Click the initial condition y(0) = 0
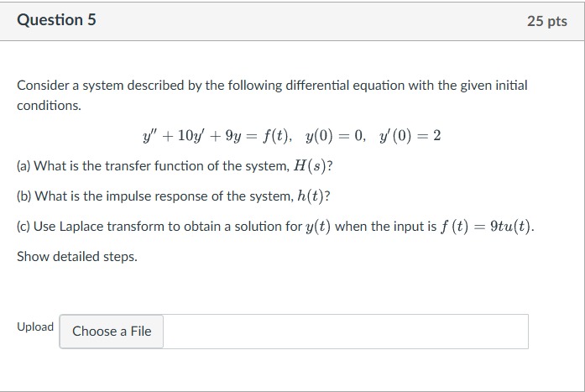 (x=334, y=135)
